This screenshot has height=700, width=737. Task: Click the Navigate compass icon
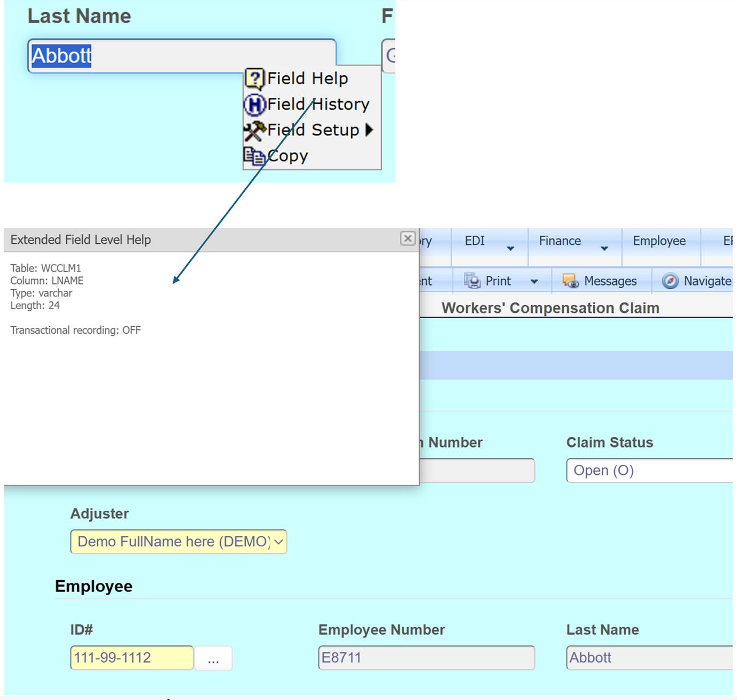pyautogui.click(x=670, y=281)
